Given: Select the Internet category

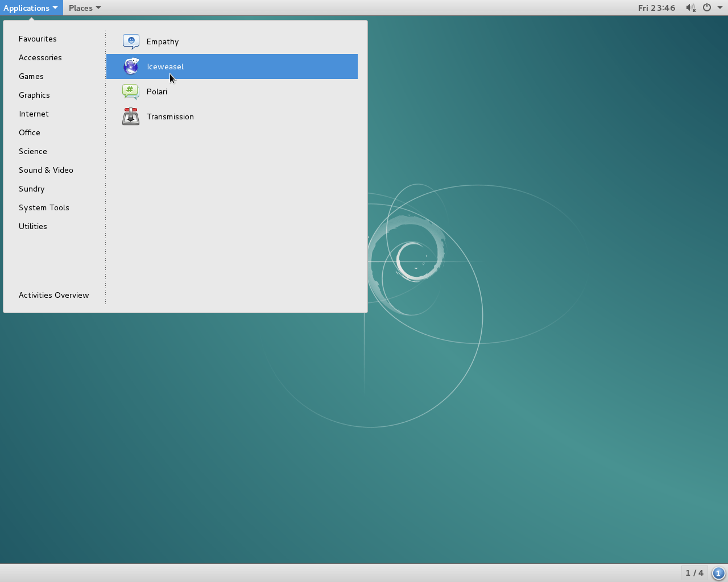Looking at the screenshot, I should tap(34, 114).
